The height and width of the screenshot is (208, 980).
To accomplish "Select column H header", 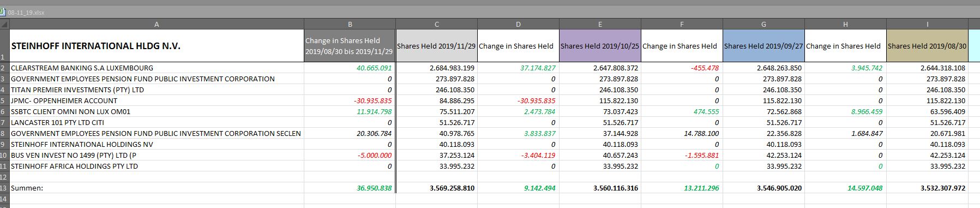I will pos(845,24).
